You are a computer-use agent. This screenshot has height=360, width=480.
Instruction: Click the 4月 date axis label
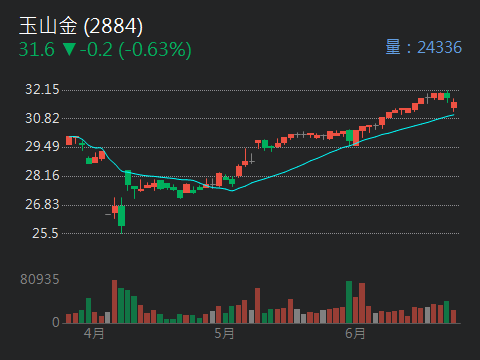pyautogui.click(x=94, y=333)
